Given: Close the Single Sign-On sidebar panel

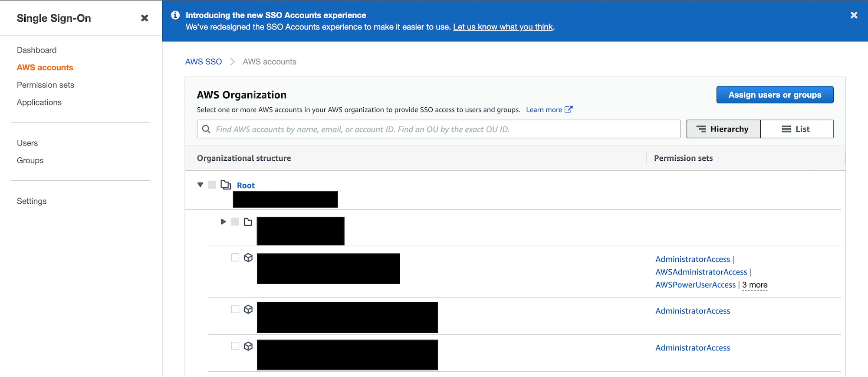Looking at the screenshot, I should pyautogui.click(x=145, y=18).
